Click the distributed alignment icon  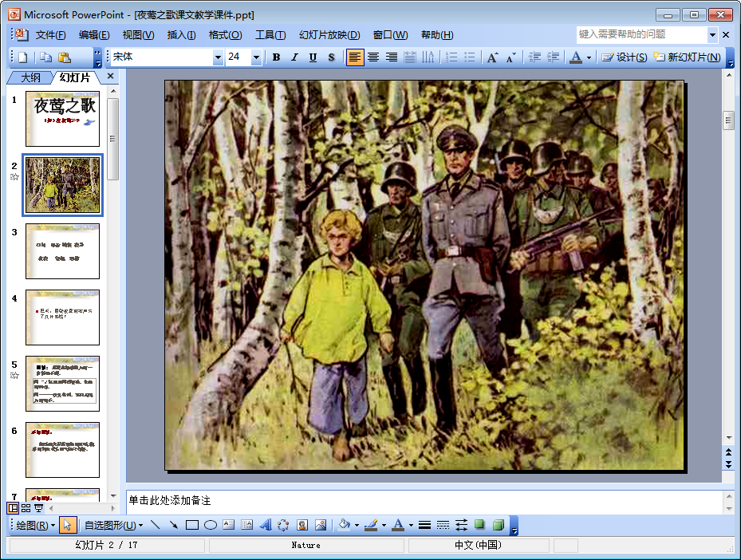coord(410,57)
